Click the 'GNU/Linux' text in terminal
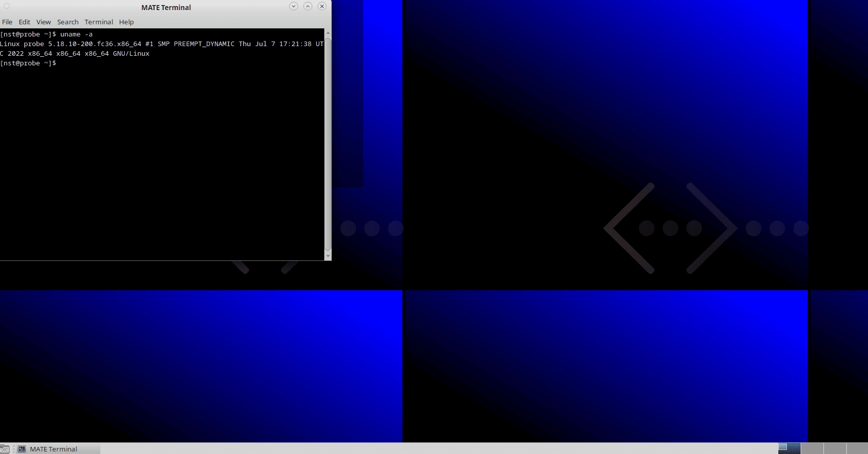 coord(131,54)
